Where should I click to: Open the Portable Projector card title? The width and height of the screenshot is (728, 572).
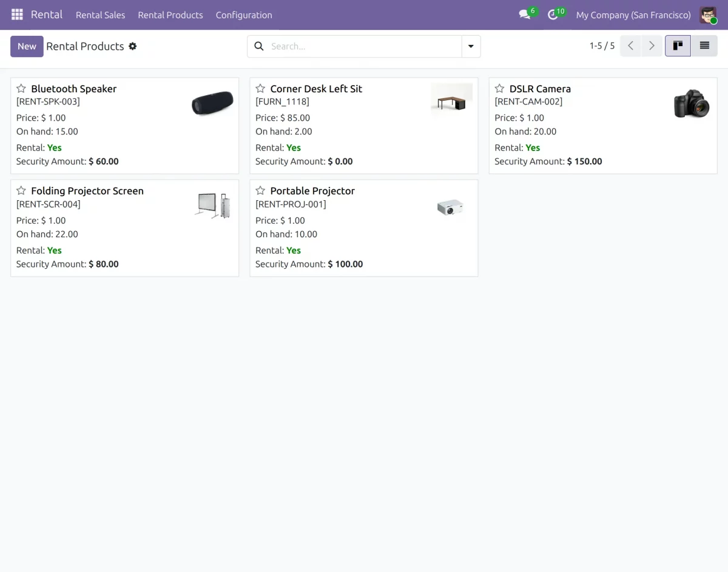pyautogui.click(x=312, y=190)
